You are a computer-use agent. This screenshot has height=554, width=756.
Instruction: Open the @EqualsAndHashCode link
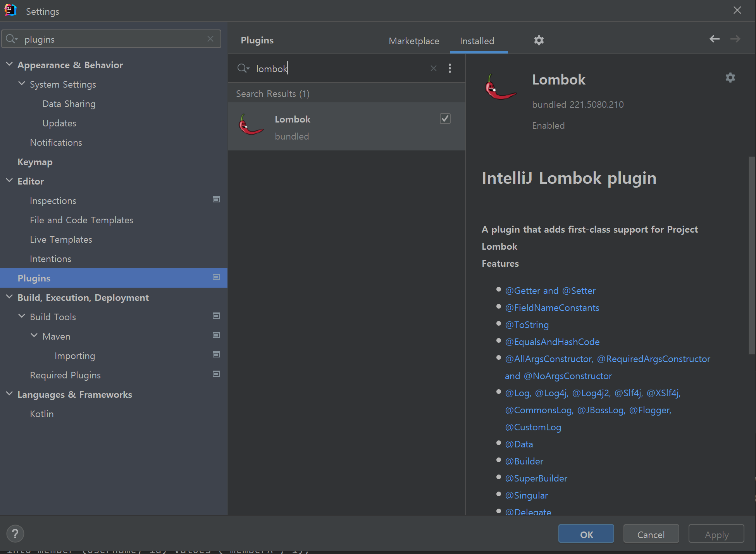tap(552, 342)
